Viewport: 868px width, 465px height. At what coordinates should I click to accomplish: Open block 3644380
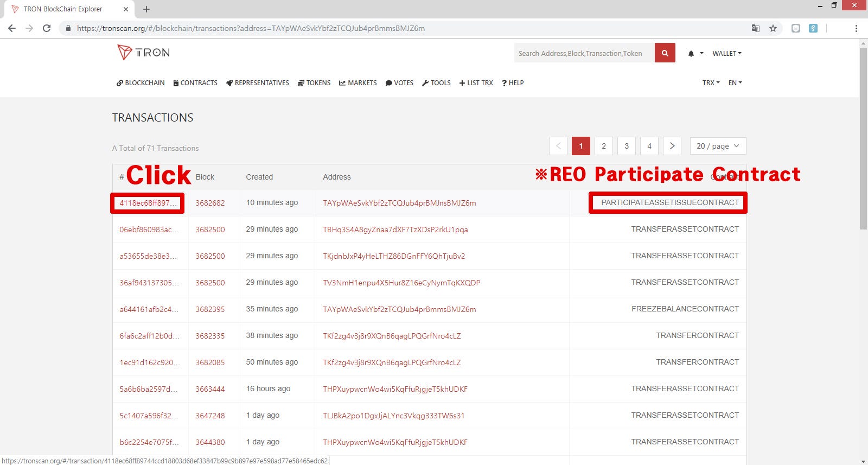pos(210,442)
